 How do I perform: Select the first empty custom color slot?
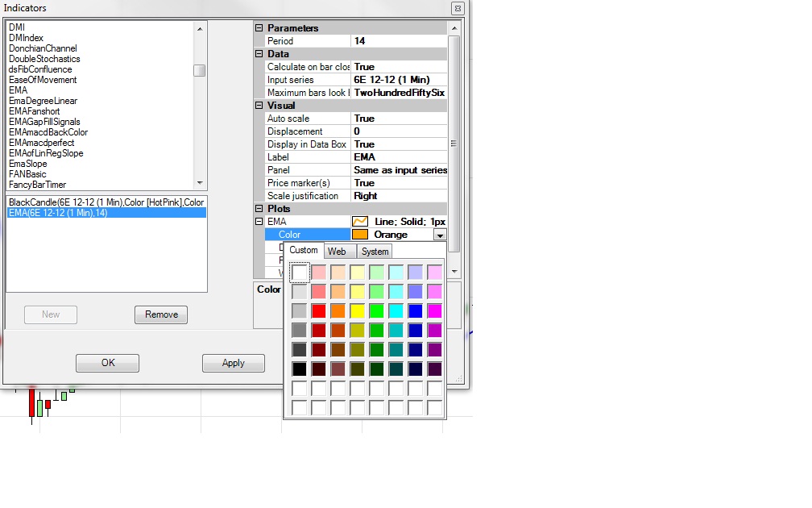(x=300, y=389)
